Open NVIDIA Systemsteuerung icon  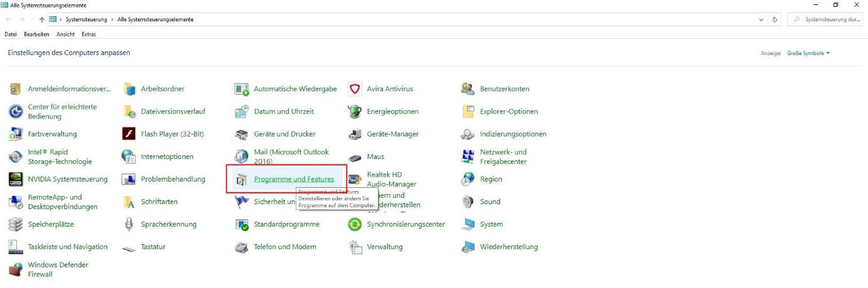[x=16, y=179]
